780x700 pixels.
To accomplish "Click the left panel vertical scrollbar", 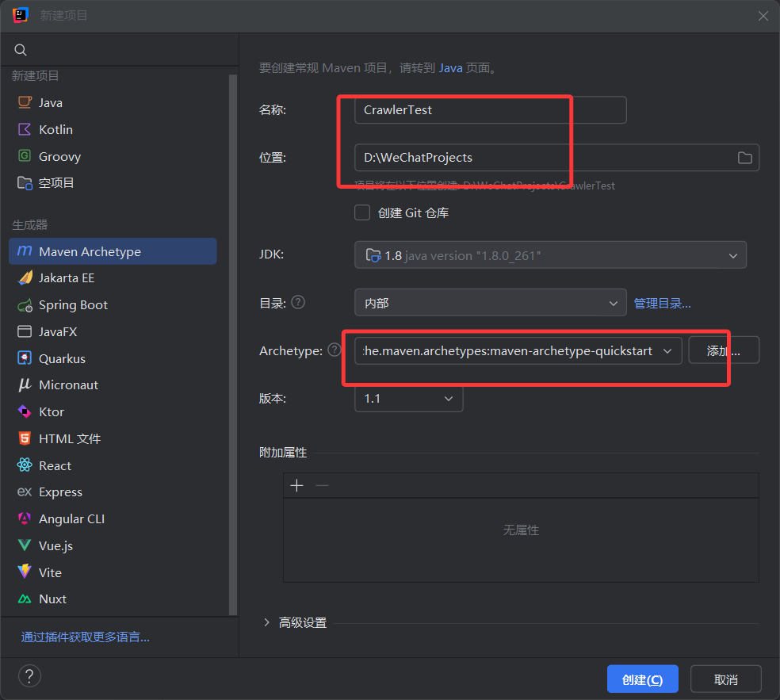I will pos(232,344).
